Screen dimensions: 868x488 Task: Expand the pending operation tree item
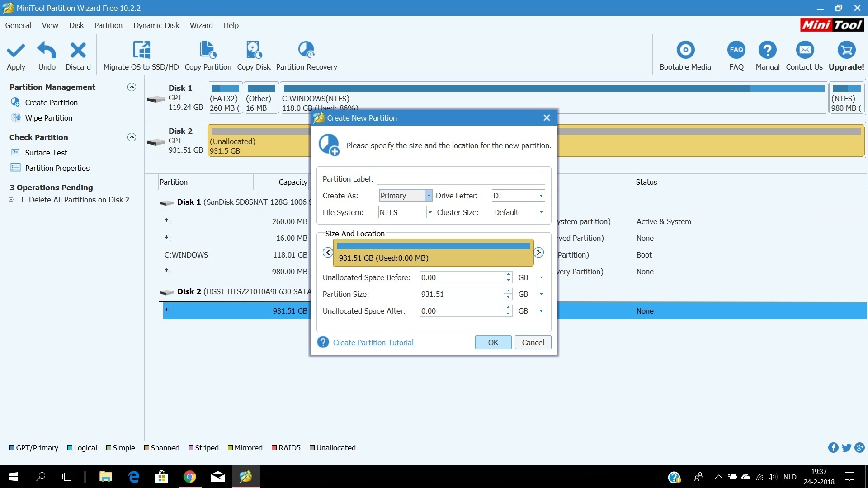pyautogui.click(x=11, y=200)
